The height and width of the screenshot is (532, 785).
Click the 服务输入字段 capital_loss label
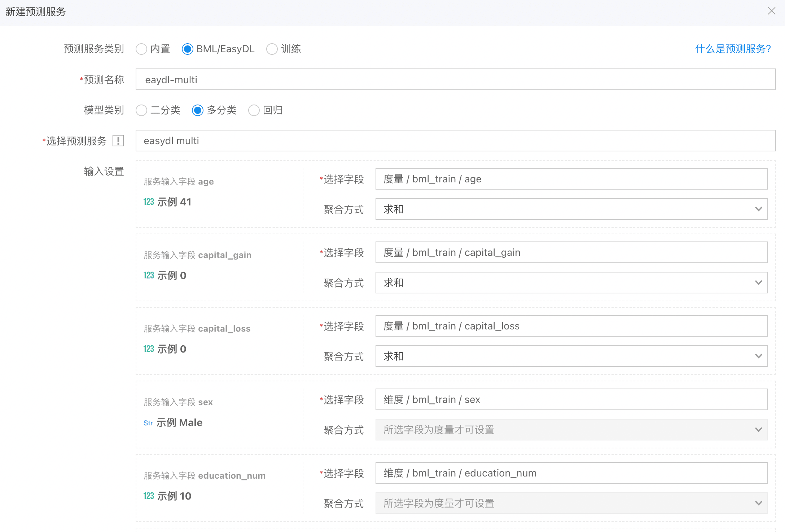click(x=197, y=329)
